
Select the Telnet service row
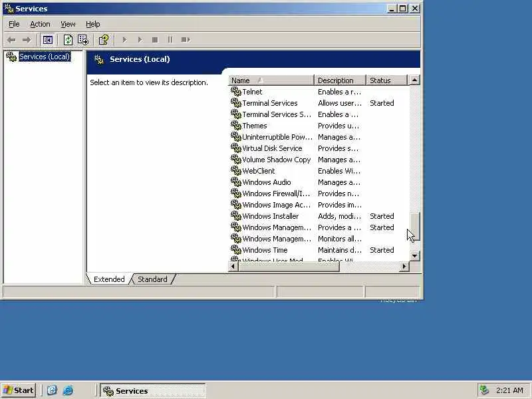[319, 92]
